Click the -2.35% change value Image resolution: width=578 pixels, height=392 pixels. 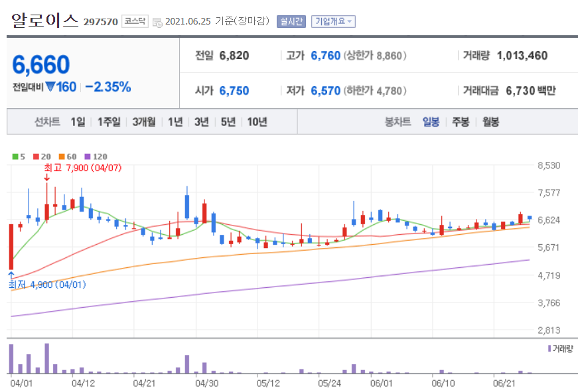coord(108,87)
